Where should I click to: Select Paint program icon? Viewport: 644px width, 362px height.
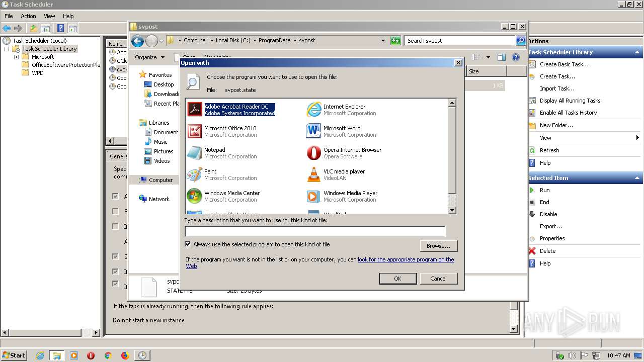pos(195,174)
